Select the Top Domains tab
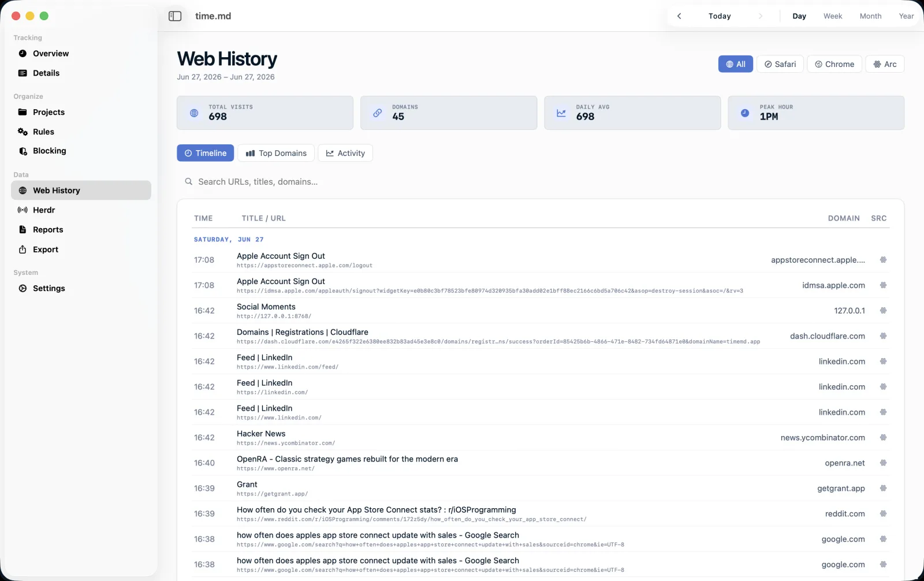This screenshot has height=581, width=924. click(276, 153)
